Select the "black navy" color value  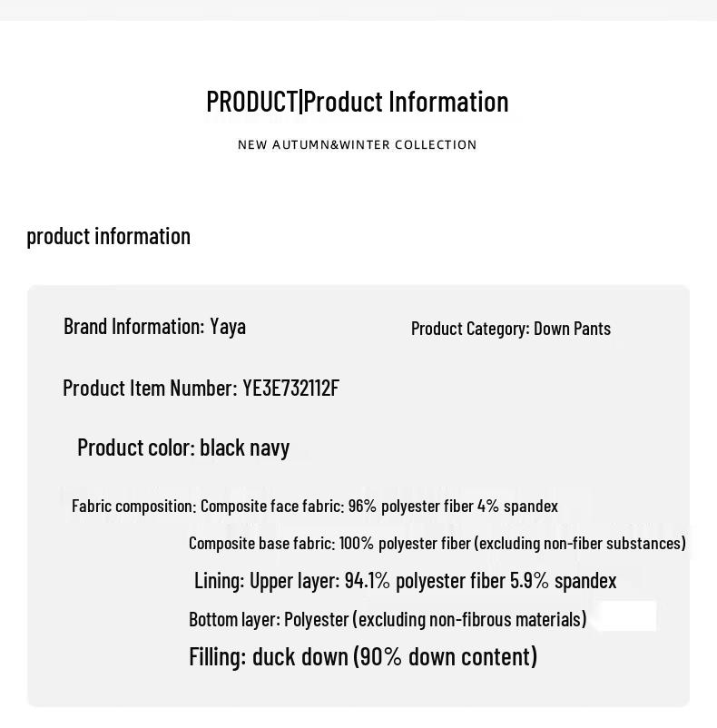click(244, 448)
